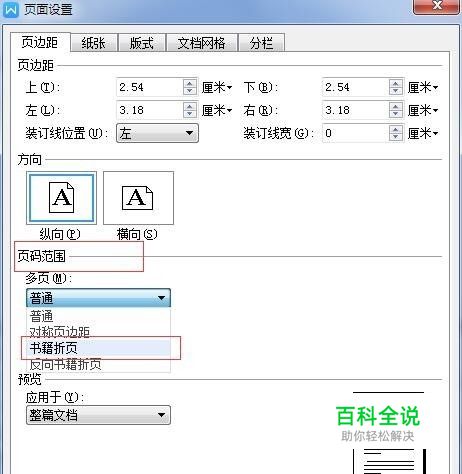This screenshot has height=474, width=462.
Task: Open unit dropdown for 右 margin
Action: pos(423,110)
